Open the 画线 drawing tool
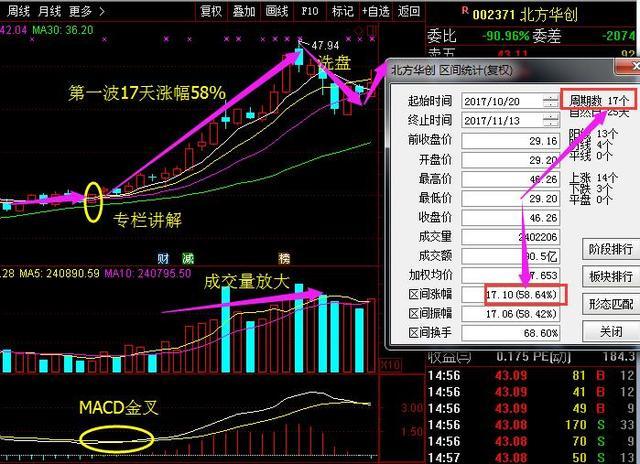 276,11
